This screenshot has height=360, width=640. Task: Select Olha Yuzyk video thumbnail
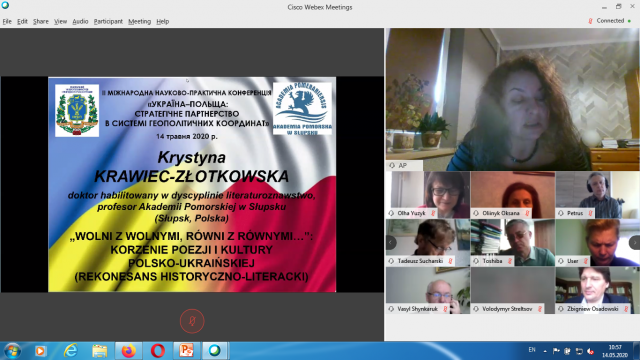428,195
